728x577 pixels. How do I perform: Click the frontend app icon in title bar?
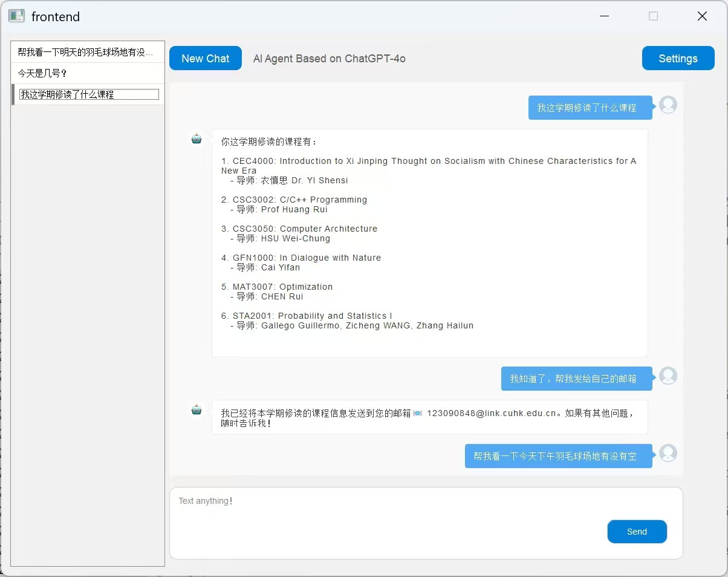[16, 16]
